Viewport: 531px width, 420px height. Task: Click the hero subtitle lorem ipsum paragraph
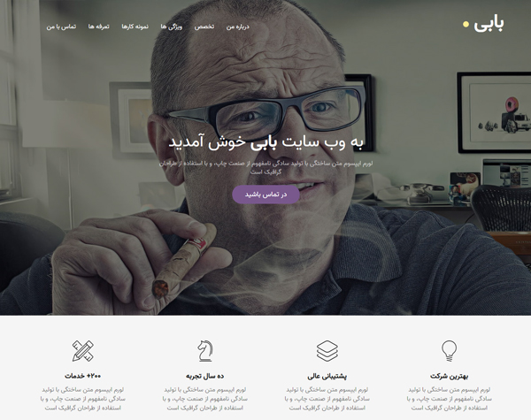(x=265, y=167)
